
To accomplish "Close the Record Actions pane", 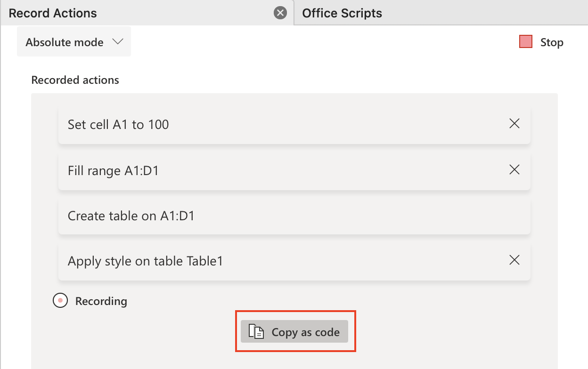I will tap(280, 13).
